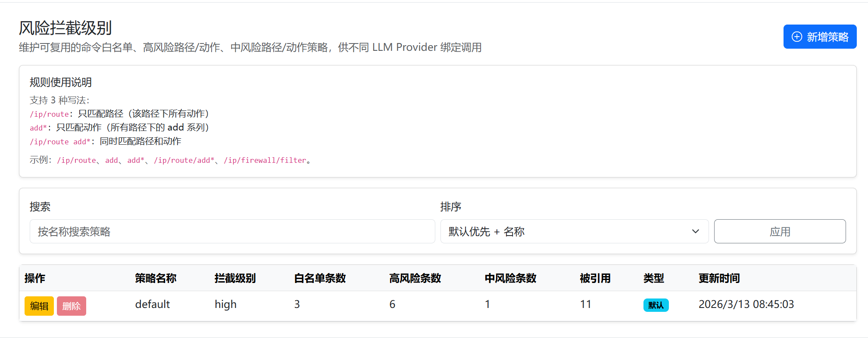Focus the 按名称搜索策略 search field

pyautogui.click(x=232, y=232)
